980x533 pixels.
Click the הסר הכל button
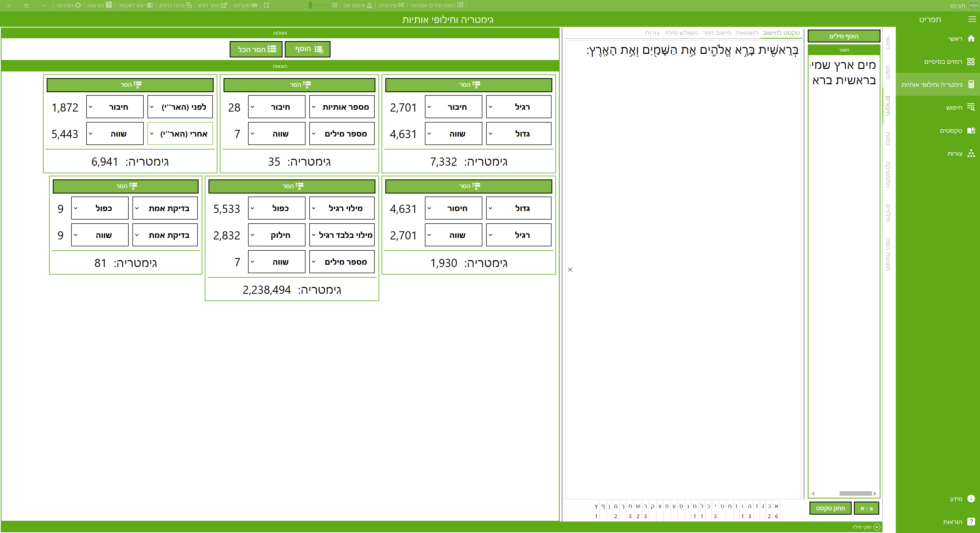click(x=256, y=50)
